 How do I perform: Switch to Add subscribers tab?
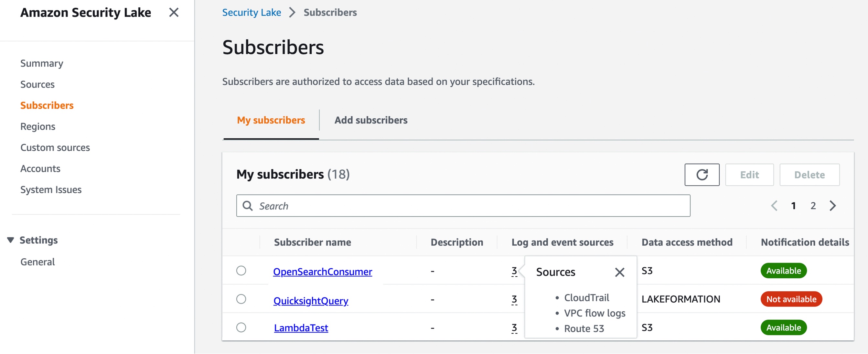click(x=371, y=120)
